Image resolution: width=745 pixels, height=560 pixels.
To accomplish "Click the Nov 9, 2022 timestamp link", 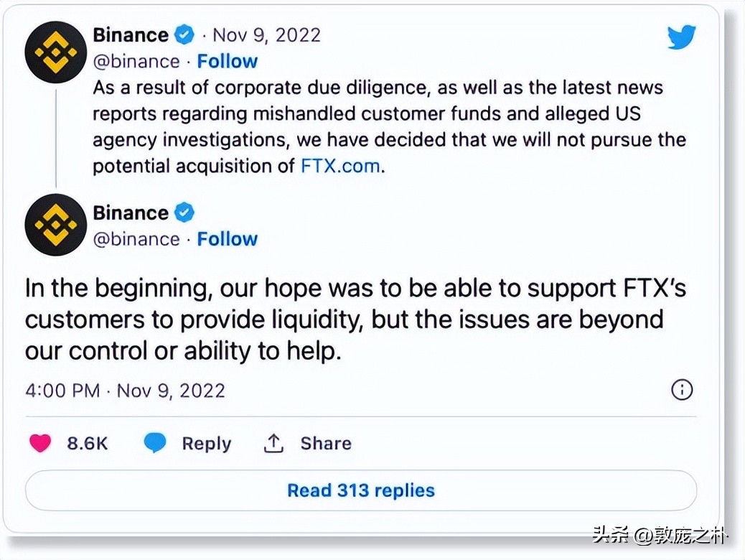I will 266,34.
